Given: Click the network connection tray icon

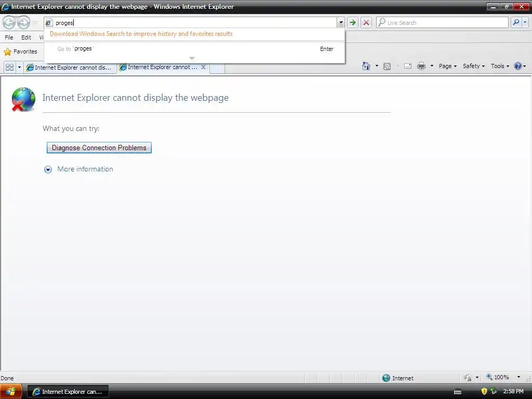Looking at the screenshot, I should pos(494,392).
